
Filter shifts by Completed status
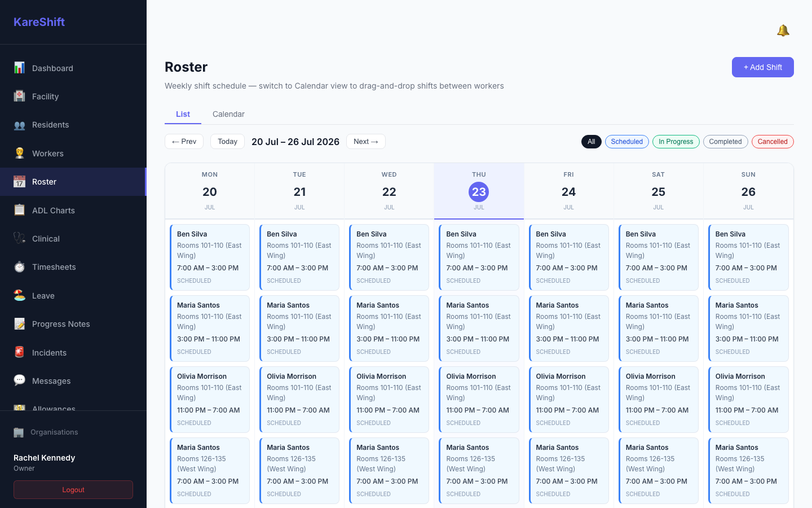[725, 142]
